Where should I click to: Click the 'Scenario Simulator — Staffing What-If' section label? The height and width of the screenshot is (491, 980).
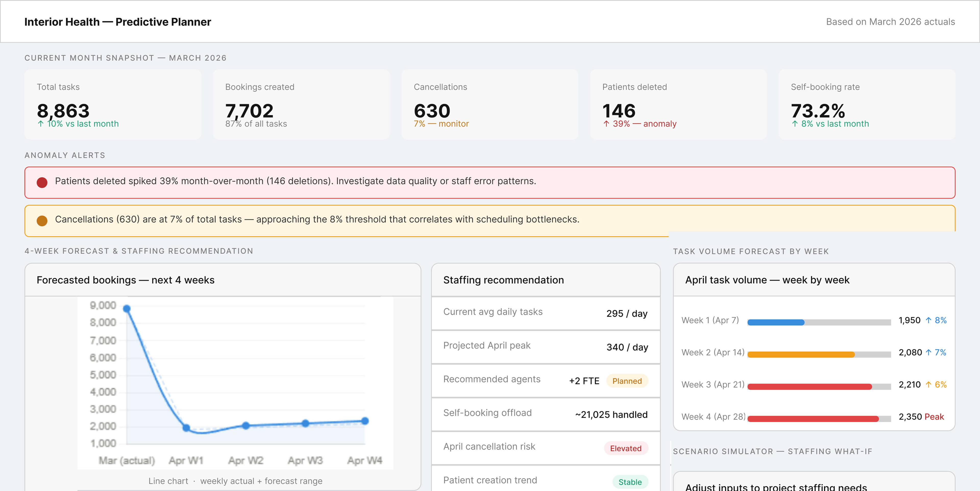click(x=773, y=451)
